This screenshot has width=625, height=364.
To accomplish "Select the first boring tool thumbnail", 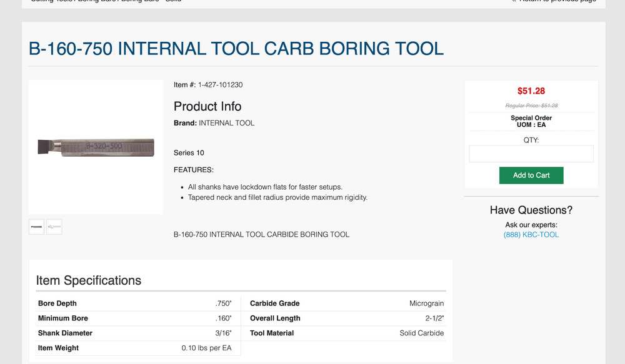I will [36, 227].
